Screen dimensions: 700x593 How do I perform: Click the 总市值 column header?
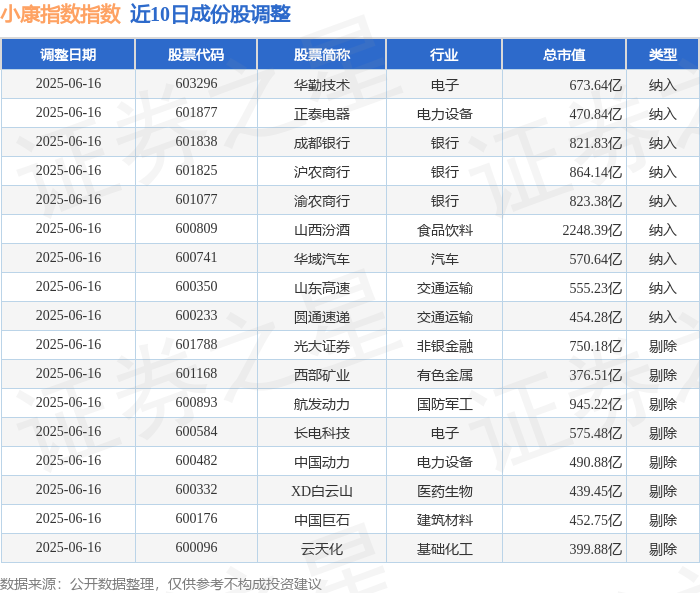564,54
